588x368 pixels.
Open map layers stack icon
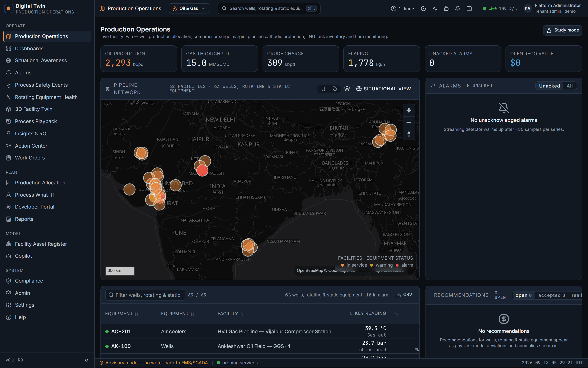[x=347, y=89]
